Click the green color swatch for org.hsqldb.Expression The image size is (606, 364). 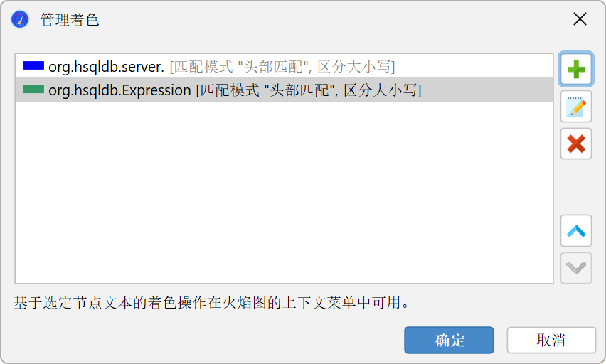pyautogui.click(x=33, y=90)
